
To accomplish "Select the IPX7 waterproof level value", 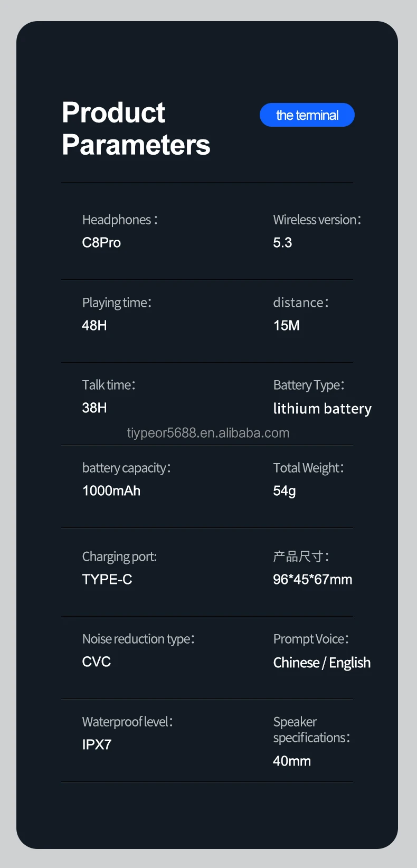I will pos(97,744).
